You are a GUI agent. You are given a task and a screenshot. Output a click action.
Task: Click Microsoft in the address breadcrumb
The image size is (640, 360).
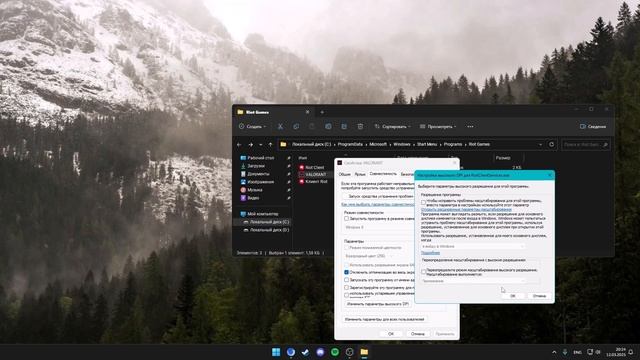pyautogui.click(x=378, y=144)
